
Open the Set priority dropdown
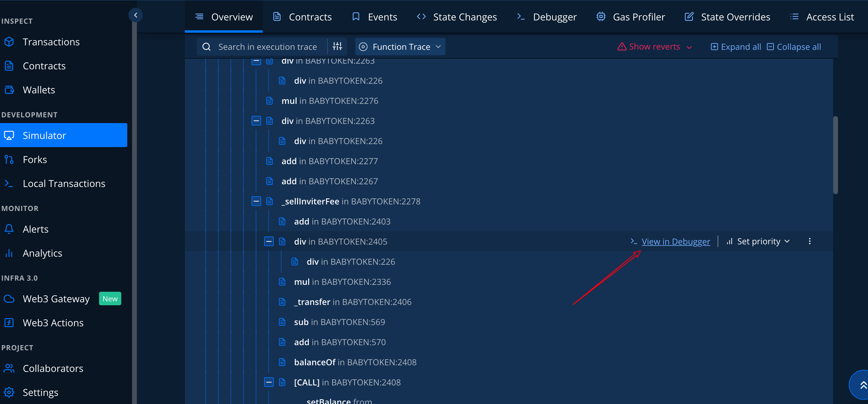(x=758, y=241)
